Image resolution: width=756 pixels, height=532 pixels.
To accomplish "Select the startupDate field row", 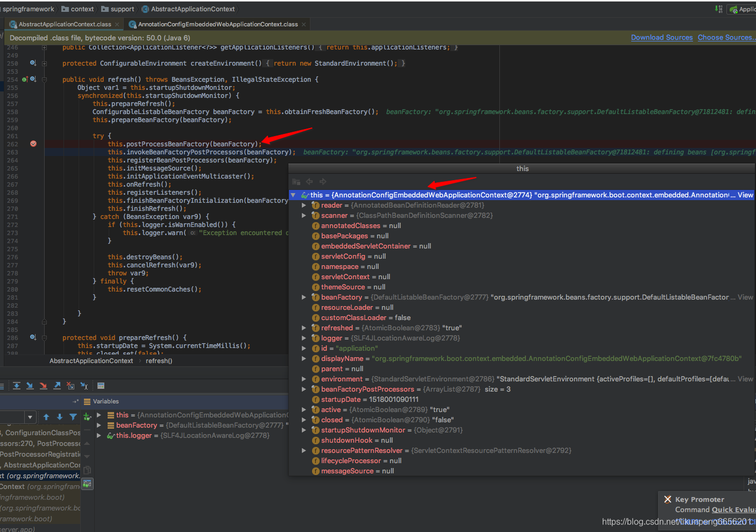I will [x=521, y=399].
